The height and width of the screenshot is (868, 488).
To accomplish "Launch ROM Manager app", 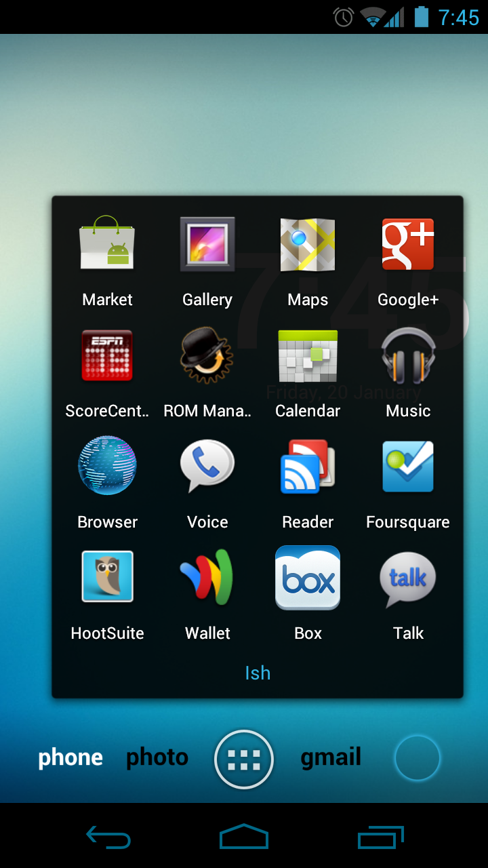I will [207, 356].
